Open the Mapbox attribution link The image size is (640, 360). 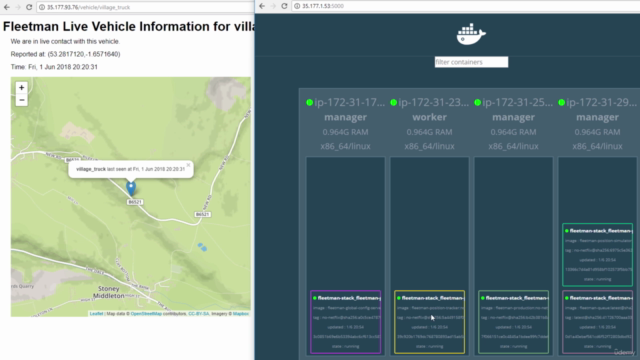coord(241,314)
